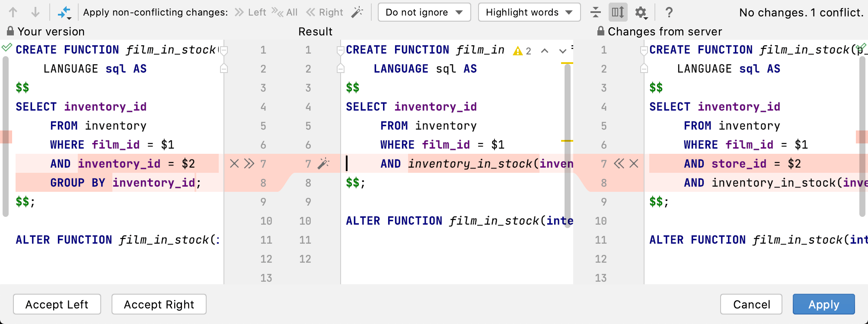Click the warning triangle in Result editor
Image resolution: width=868 pixels, height=324 pixels.
pyautogui.click(x=517, y=51)
